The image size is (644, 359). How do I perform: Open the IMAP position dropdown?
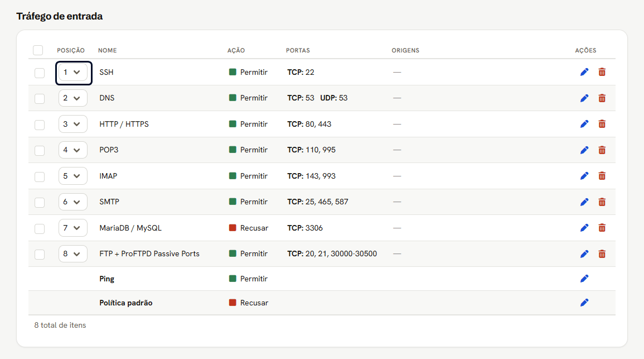pos(73,176)
